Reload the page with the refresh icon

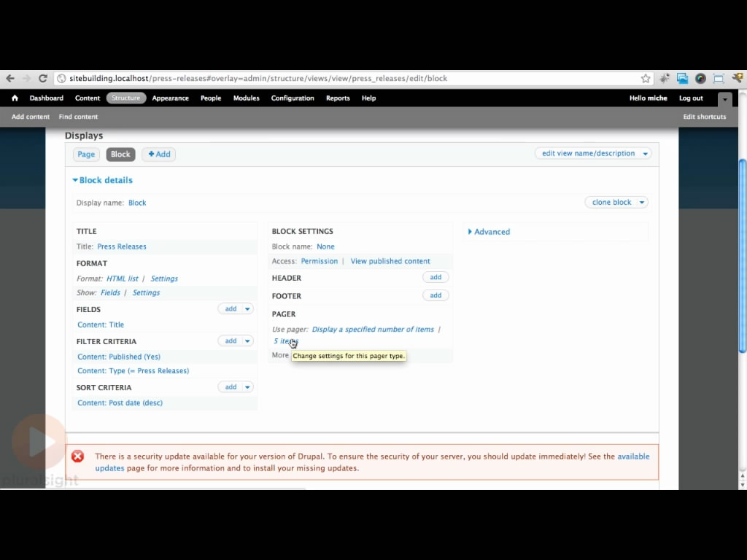click(x=43, y=78)
